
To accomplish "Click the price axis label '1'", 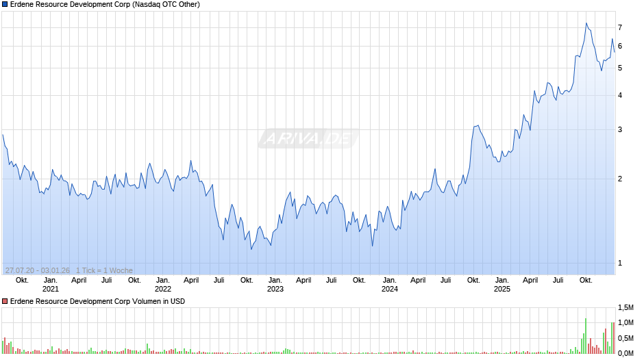I will coord(620,263).
